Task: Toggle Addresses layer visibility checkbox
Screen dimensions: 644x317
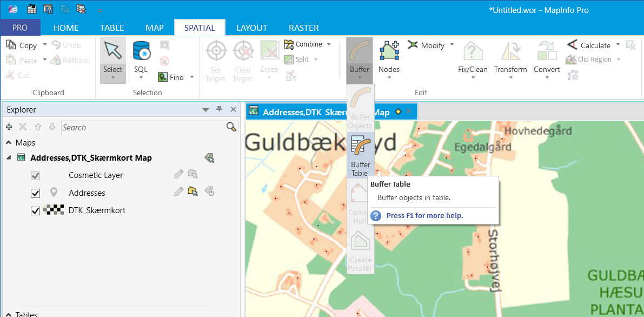Action: (36, 193)
